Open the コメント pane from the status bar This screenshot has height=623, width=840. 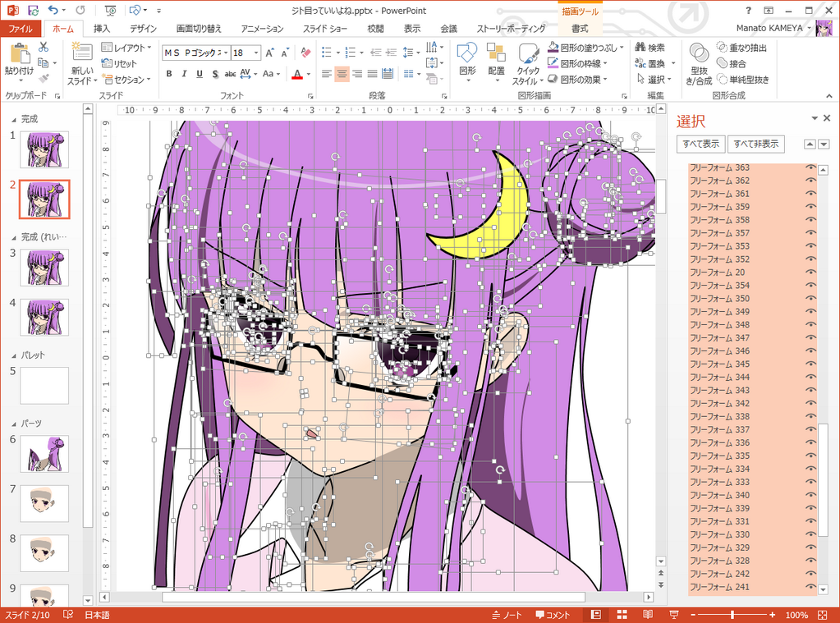553,615
